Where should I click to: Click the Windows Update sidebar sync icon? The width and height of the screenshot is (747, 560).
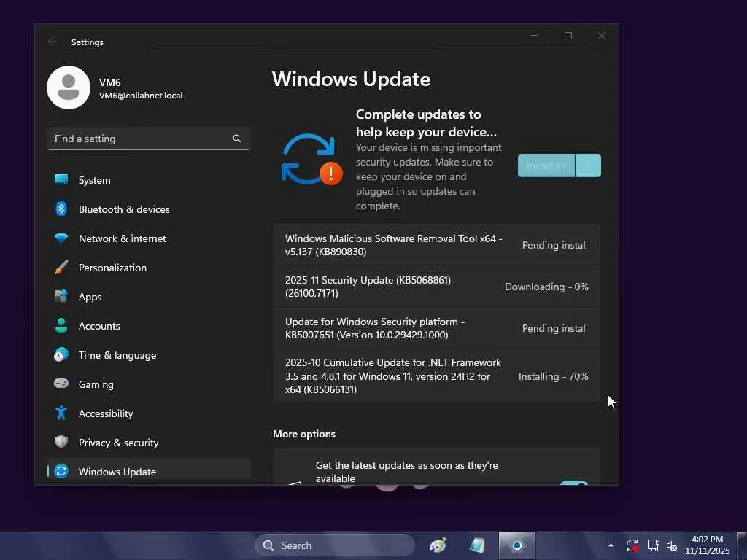point(61,471)
